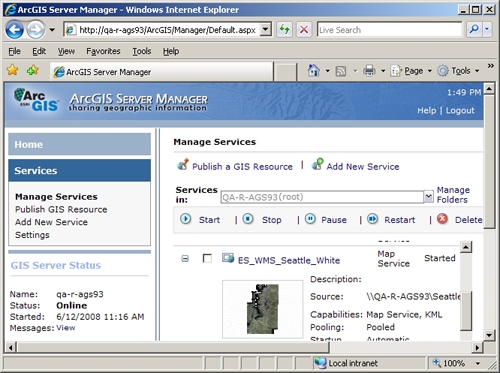Viewport: 500px width, 373px height.
Task: Open the zoom level dropdown arrow
Action: pyautogui.click(x=478, y=363)
